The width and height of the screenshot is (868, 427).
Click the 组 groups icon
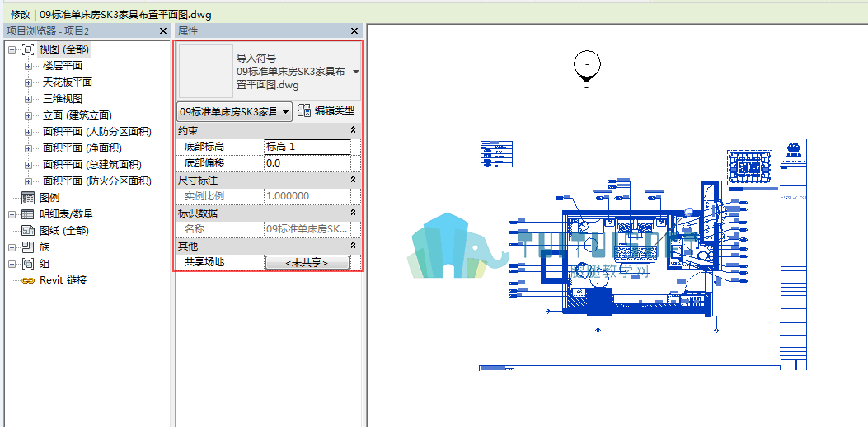[28, 264]
